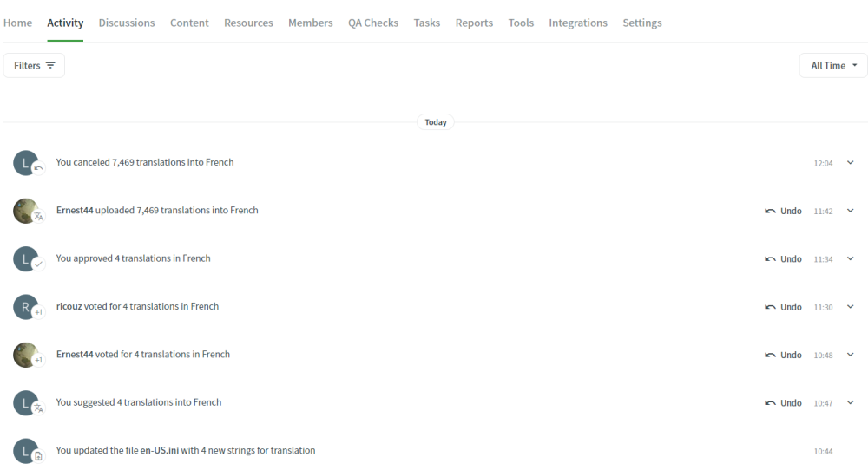Undo the ricouz vote for translations
Screen dimensions: 868x470
783,307
